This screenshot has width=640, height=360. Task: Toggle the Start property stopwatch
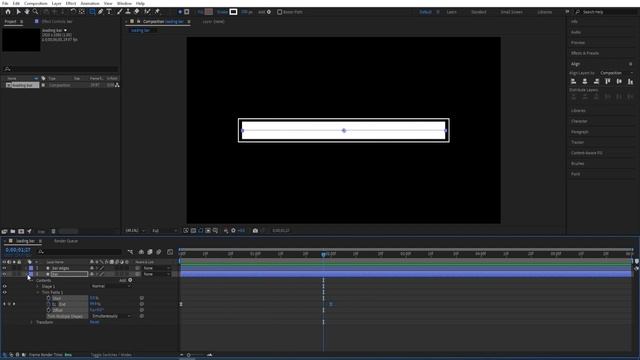(49, 298)
